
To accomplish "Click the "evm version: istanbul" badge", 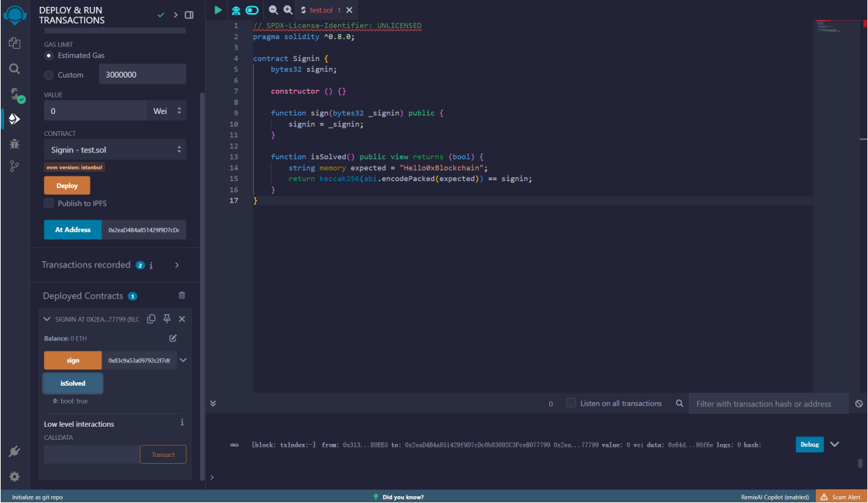I will [75, 167].
